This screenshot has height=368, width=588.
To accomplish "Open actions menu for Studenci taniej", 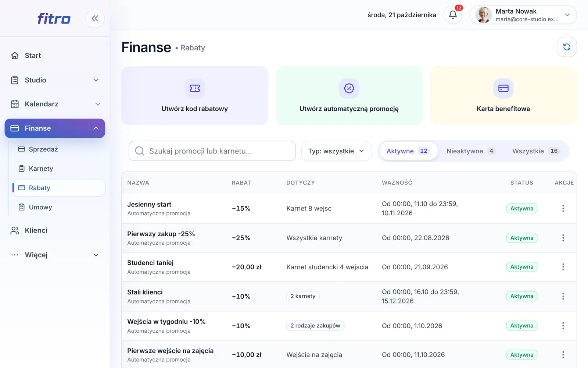I will (x=563, y=267).
